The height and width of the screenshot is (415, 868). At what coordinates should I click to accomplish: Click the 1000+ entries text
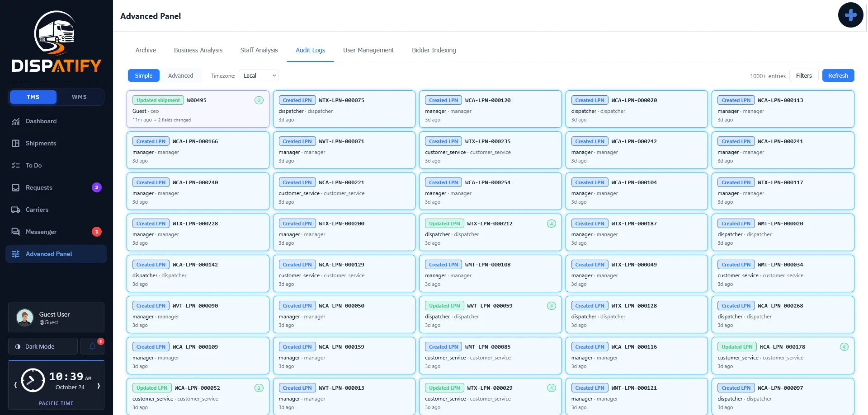point(768,76)
